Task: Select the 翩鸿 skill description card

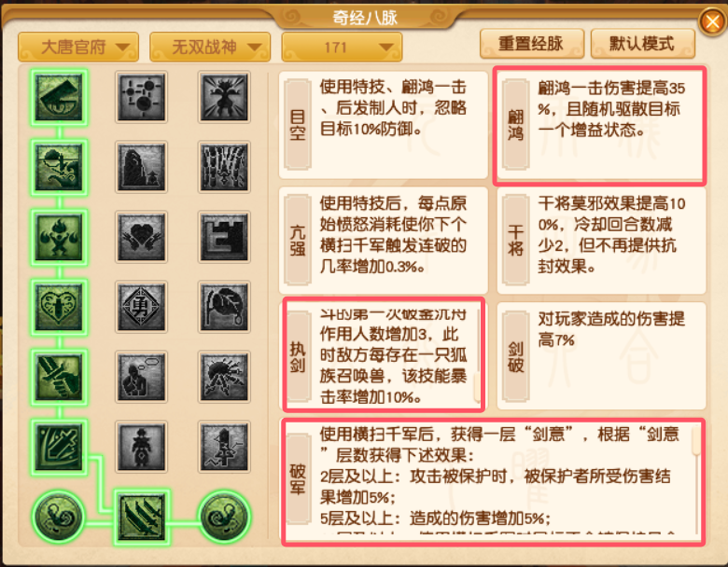Action: [x=600, y=125]
